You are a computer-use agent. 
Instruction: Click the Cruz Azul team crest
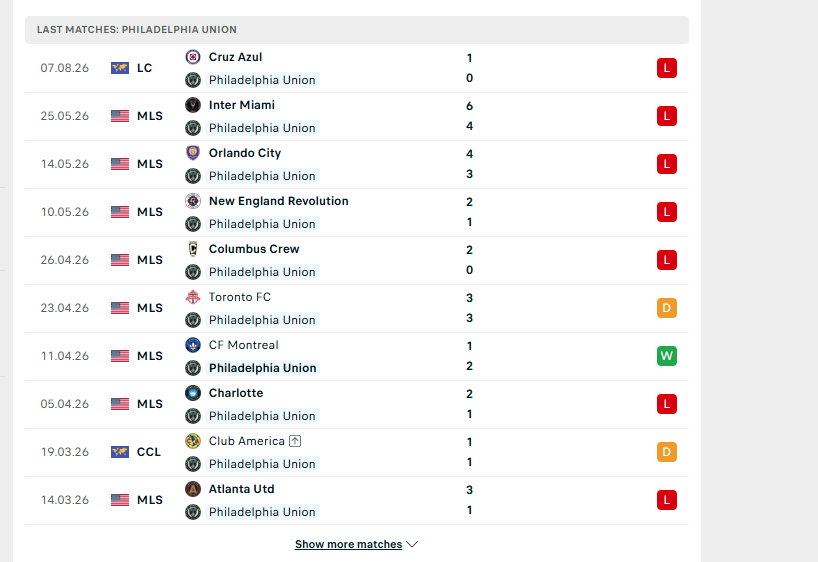coord(193,57)
